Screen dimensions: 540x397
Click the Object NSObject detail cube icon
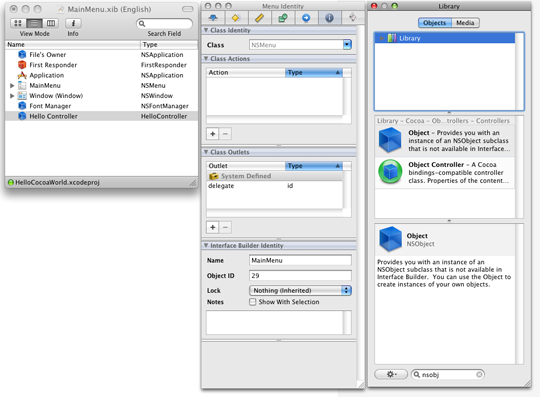click(x=390, y=239)
